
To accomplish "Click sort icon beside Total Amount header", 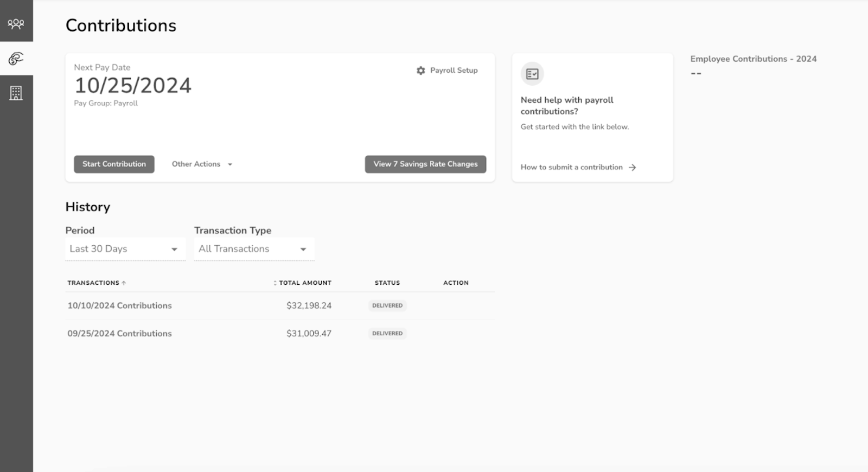I will [275, 283].
